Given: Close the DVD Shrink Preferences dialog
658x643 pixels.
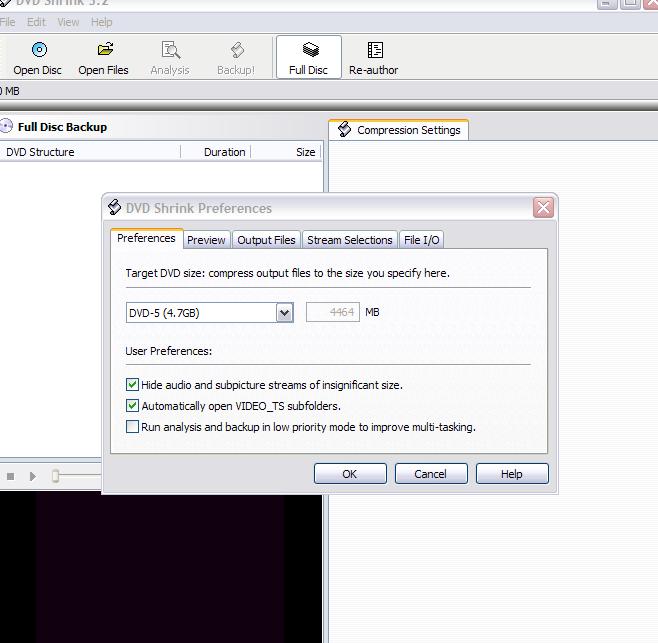Looking at the screenshot, I should [543, 207].
